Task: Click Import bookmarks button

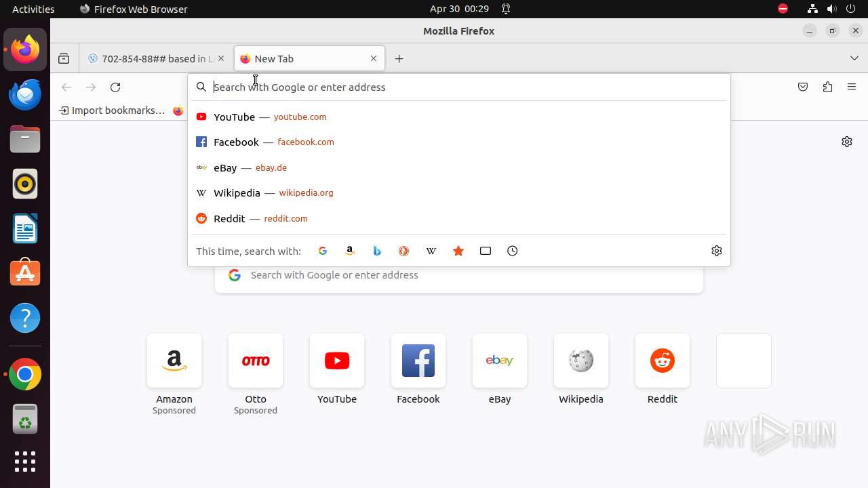Action: click(x=112, y=110)
